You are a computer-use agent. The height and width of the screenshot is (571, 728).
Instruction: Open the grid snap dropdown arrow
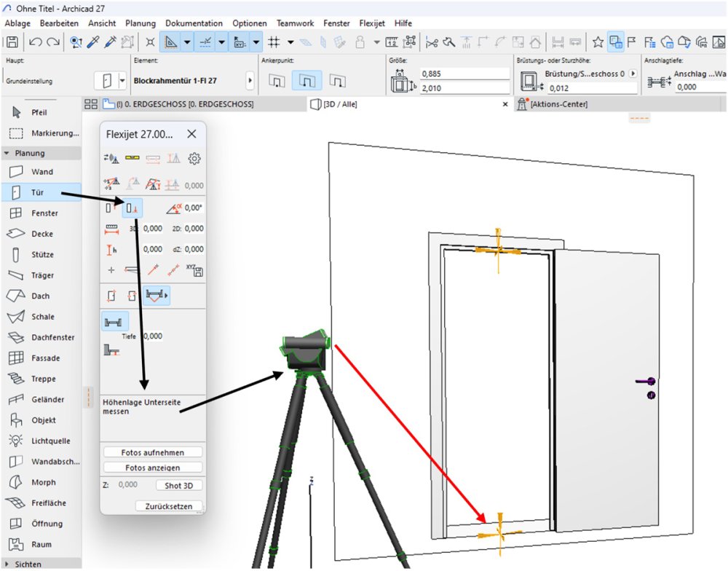click(x=290, y=42)
